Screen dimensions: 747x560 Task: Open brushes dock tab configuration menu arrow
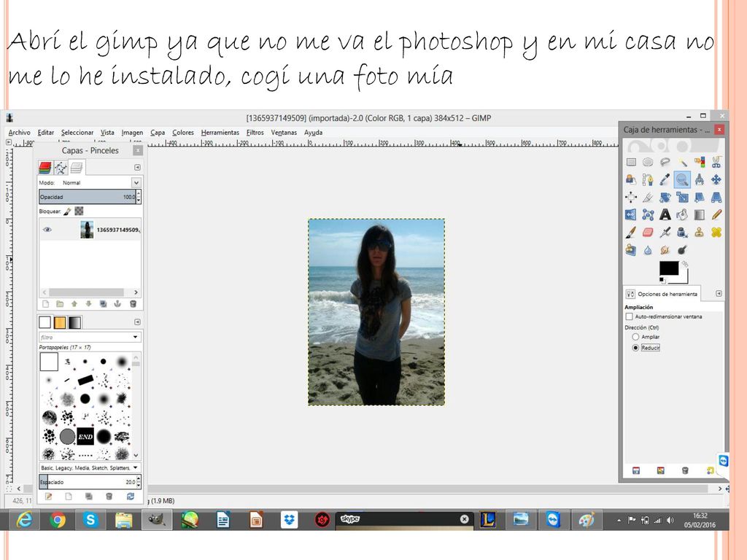pos(137,322)
